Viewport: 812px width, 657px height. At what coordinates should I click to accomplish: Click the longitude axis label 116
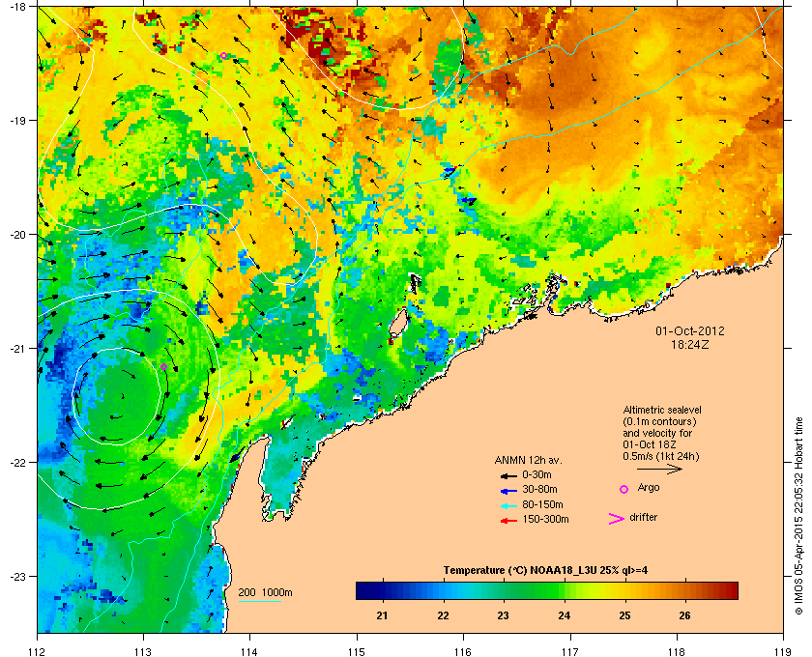(463, 651)
